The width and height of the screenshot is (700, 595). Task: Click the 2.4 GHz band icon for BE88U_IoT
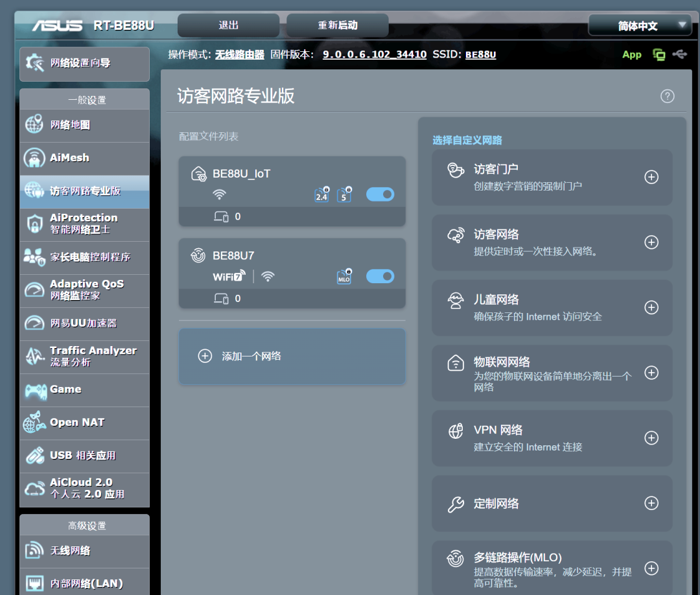pyautogui.click(x=322, y=194)
